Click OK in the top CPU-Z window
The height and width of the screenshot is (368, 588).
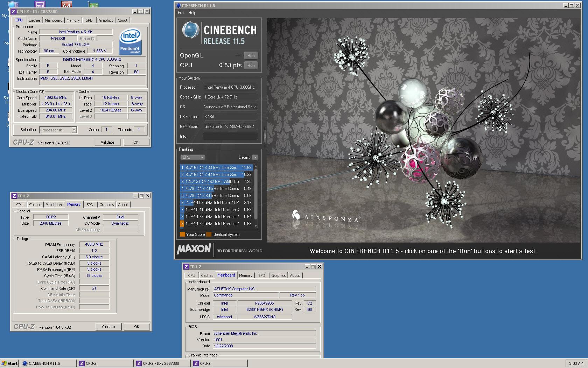coord(136,142)
